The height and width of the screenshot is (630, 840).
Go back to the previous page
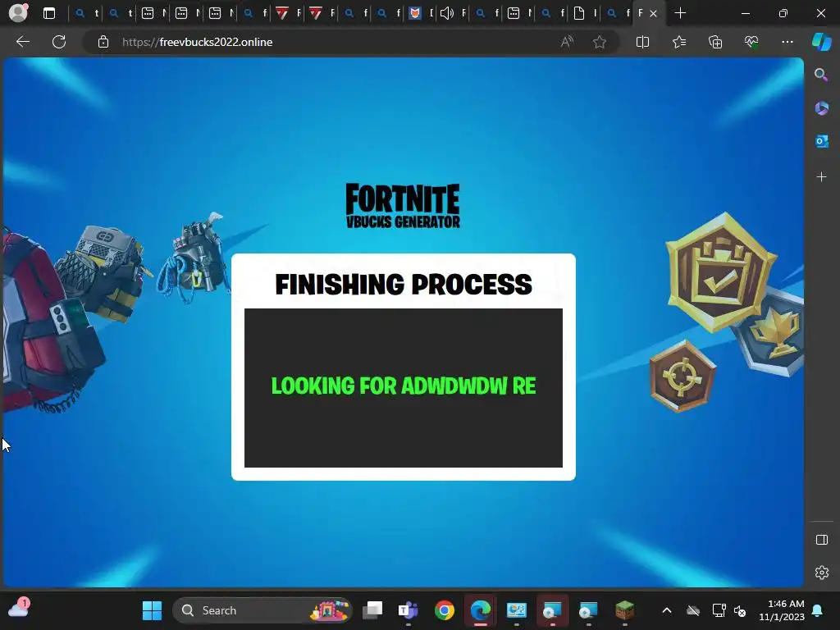22,42
